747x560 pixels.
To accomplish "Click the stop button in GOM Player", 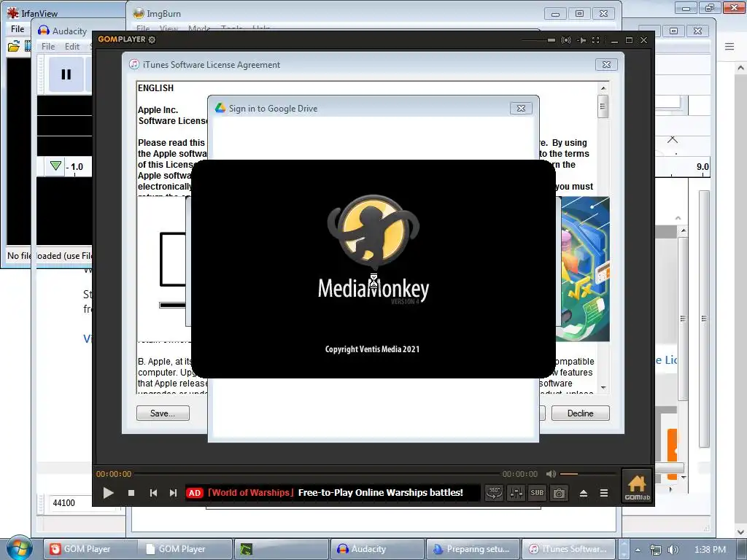I will [131, 493].
